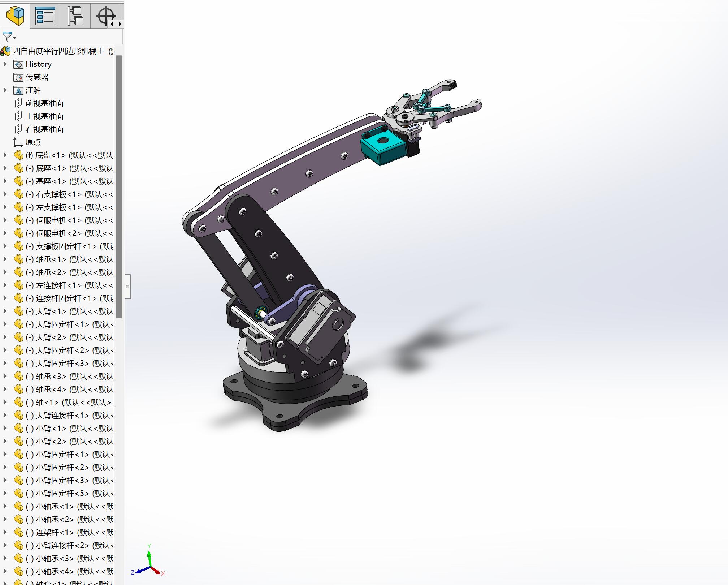Open the ConfigurationManager tab icon
Screen dimensions: 728x585
pos(75,16)
